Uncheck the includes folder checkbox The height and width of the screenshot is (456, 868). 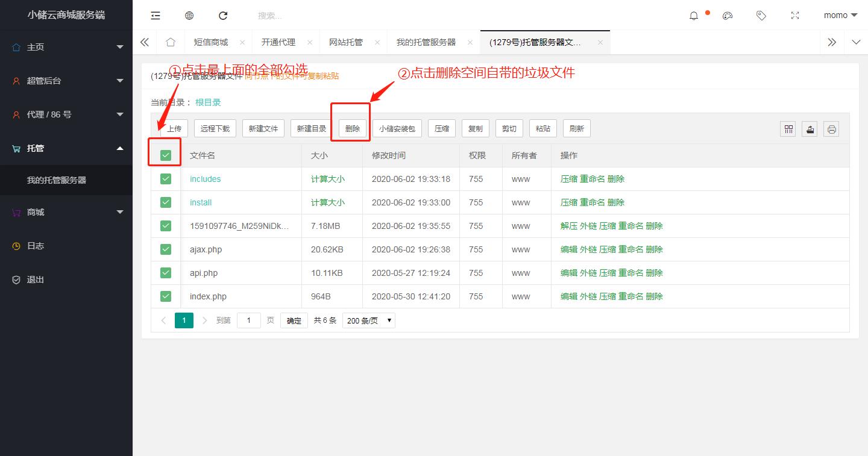(x=166, y=179)
